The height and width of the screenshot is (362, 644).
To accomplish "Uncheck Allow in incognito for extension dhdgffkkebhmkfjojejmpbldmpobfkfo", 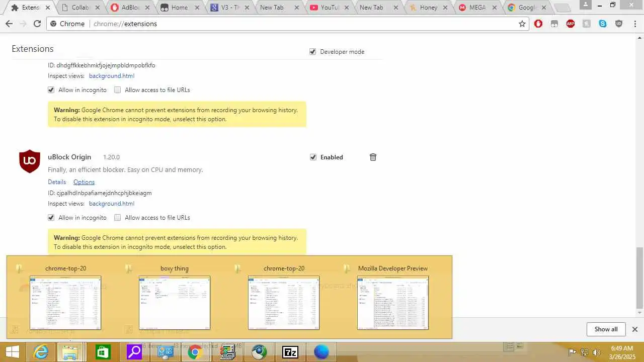I will click(51, 90).
